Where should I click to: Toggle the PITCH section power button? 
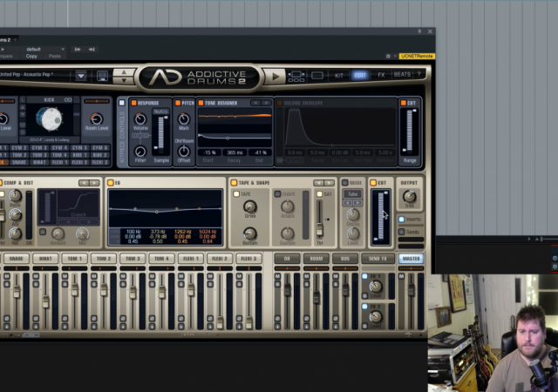point(178,103)
